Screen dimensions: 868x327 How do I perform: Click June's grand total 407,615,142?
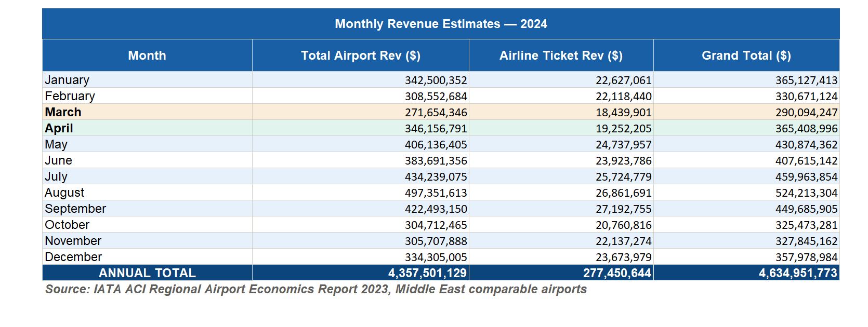[x=806, y=161]
